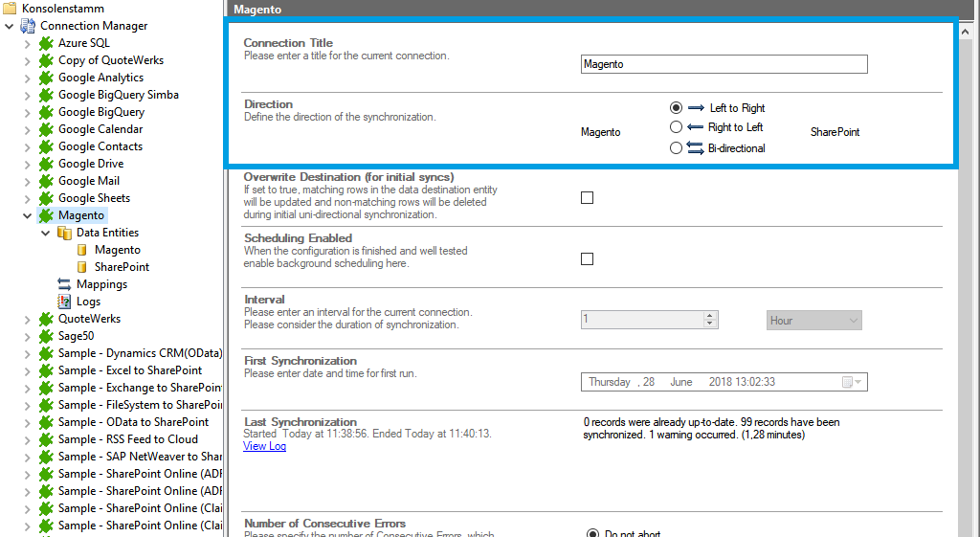The image size is (980, 537).
Task: Open the First Synchronization date picker
Action: (852, 382)
